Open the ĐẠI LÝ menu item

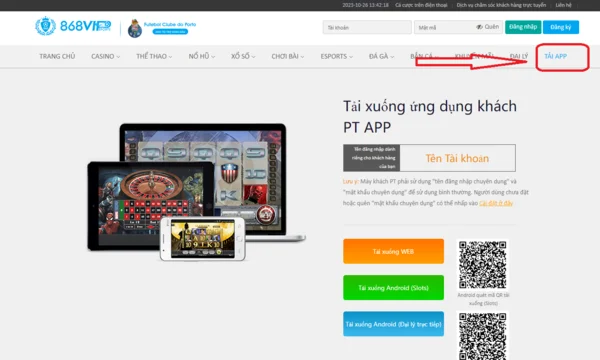(519, 56)
